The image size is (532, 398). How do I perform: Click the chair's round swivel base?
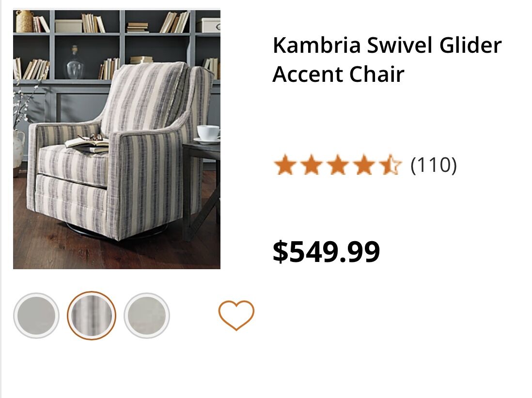coord(116,231)
